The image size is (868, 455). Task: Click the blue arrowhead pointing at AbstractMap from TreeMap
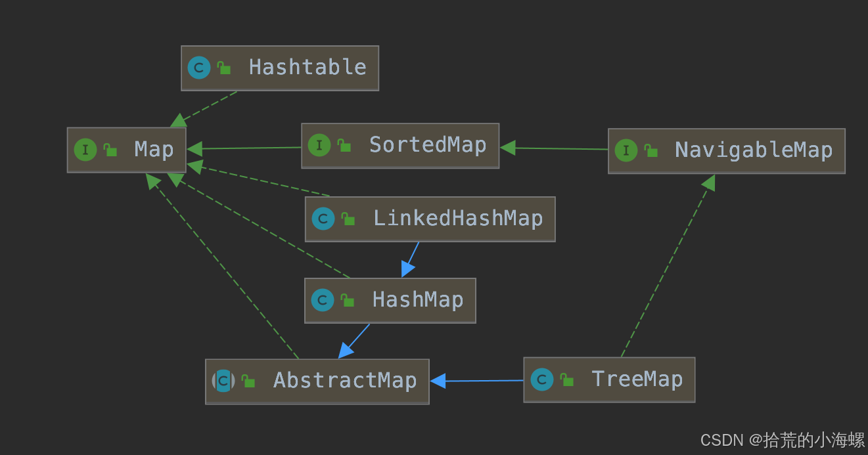(x=438, y=381)
